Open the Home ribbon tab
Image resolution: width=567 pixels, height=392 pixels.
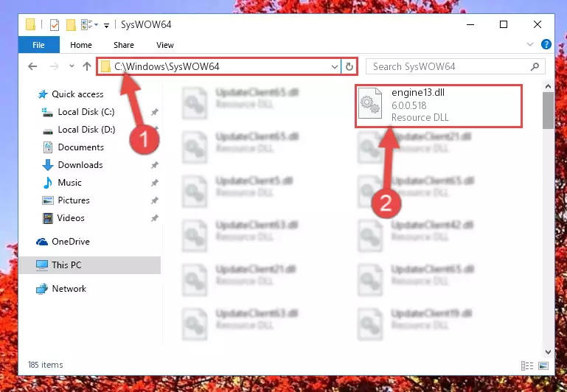81,45
